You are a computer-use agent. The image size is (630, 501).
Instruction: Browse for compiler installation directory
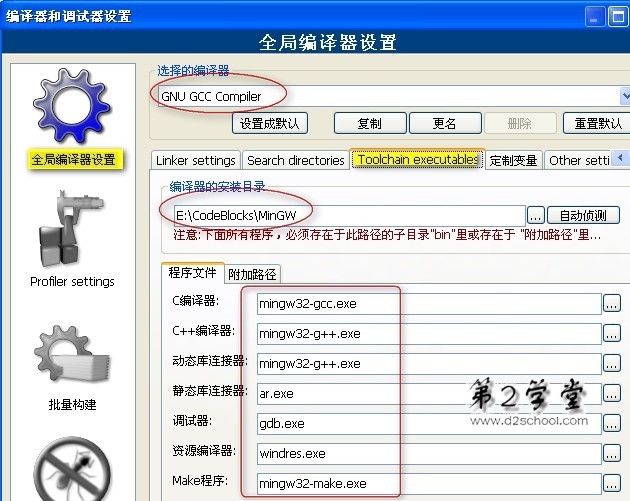[x=536, y=216]
